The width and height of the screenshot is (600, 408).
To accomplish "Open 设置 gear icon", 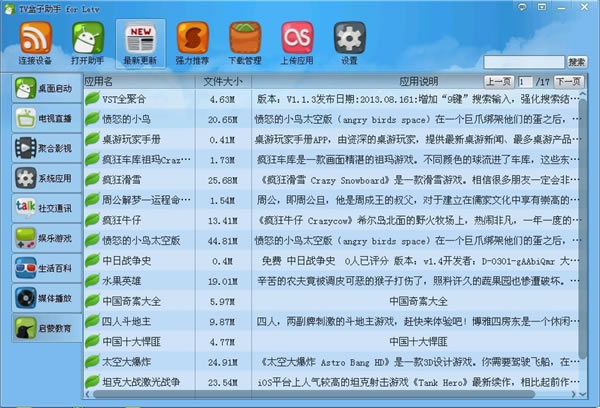I will pos(350,38).
